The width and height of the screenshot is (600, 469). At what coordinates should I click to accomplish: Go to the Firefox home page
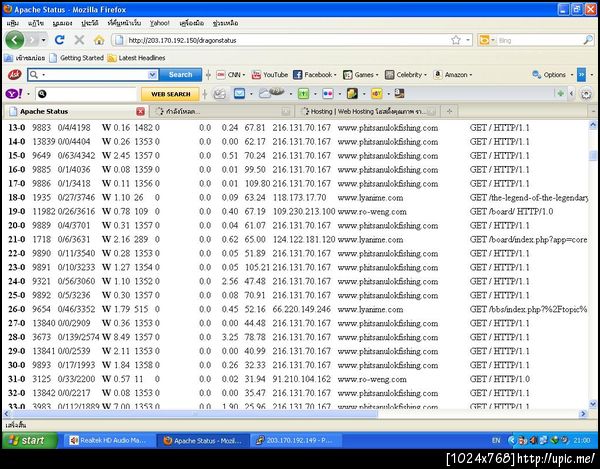(99, 40)
